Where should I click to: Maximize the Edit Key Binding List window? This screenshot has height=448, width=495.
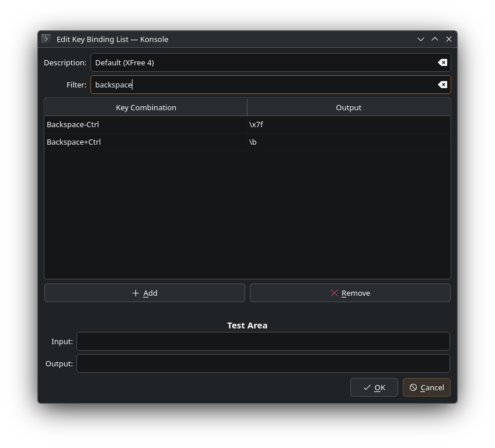435,39
